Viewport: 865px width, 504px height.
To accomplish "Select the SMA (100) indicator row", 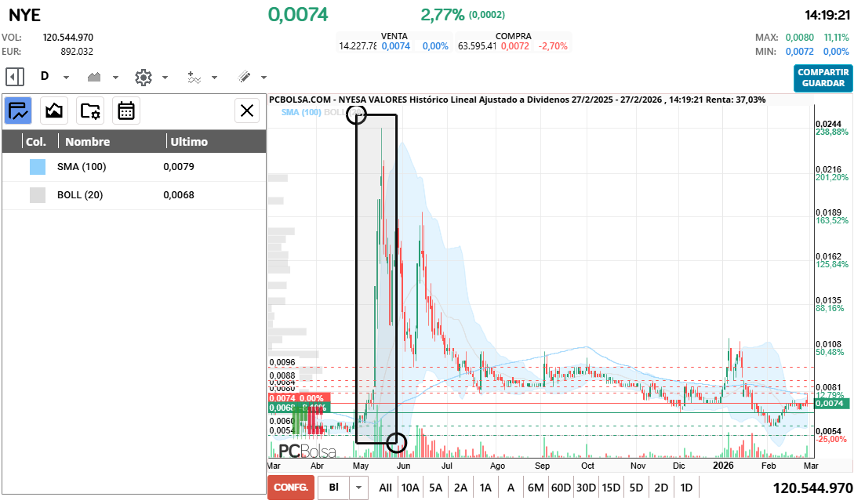I will (x=134, y=167).
